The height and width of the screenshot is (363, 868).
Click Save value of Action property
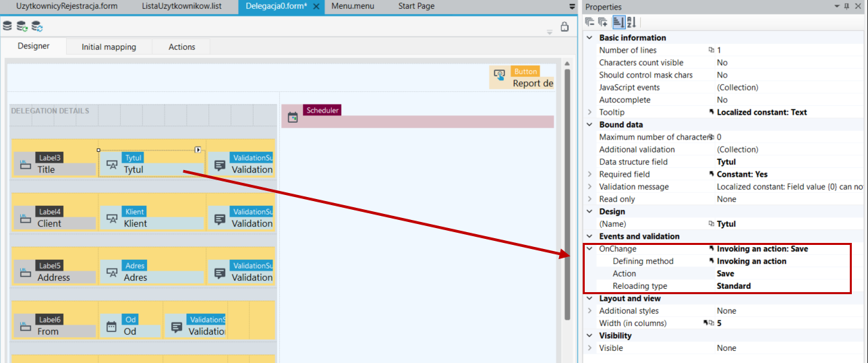726,274
